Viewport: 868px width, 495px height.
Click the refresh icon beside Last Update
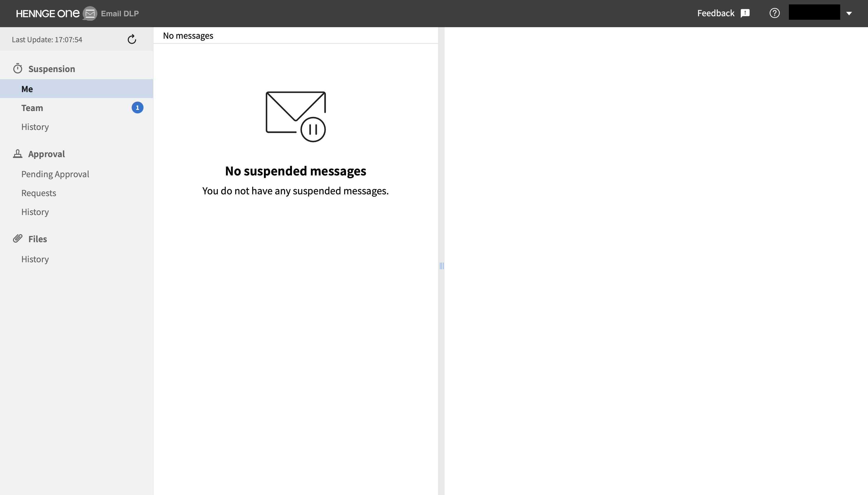pyautogui.click(x=132, y=40)
